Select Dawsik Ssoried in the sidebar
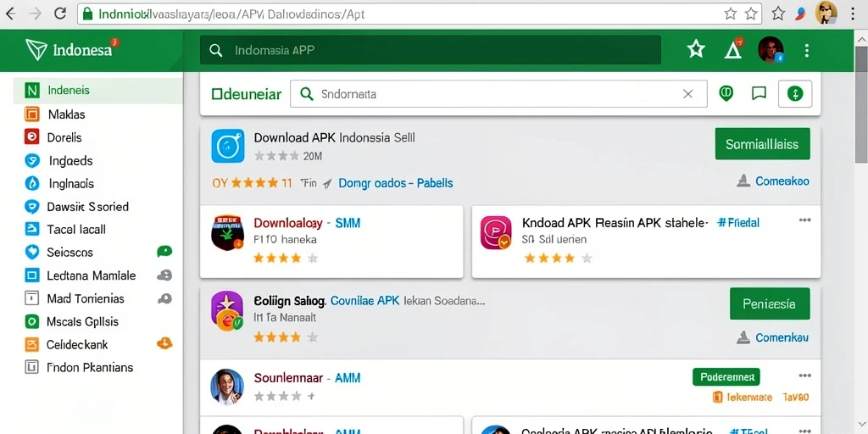Image resolution: width=868 pixels, height=434 pixels. coord(98,207)
